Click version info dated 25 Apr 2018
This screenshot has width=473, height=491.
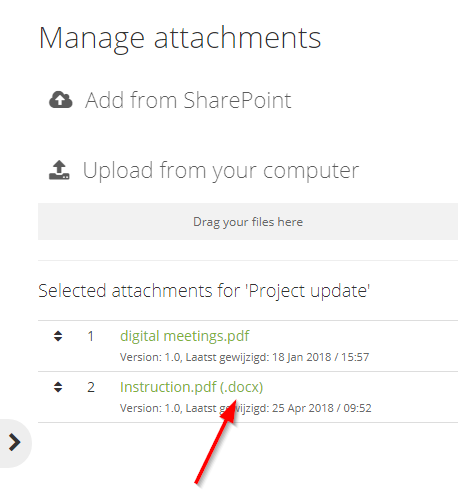click(x=246, y=408)
